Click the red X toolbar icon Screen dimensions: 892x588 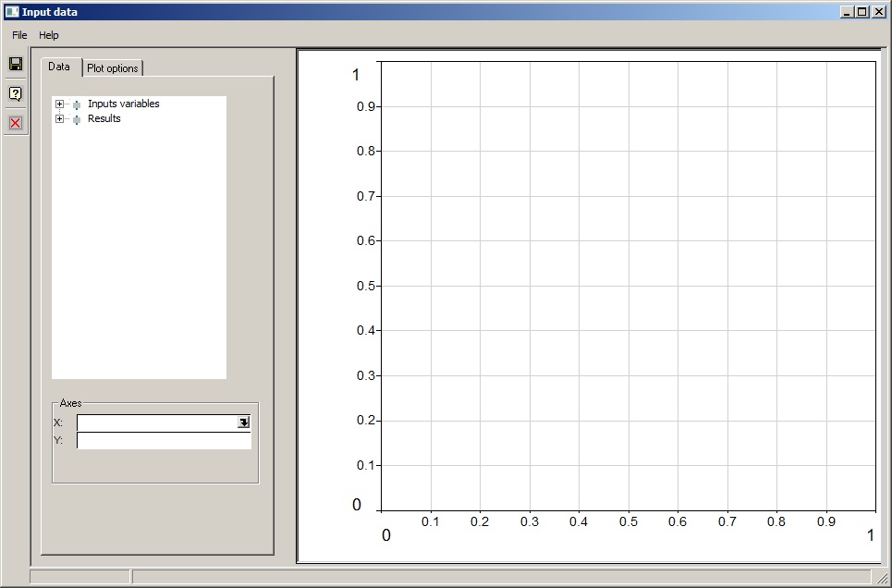coord(15,123)
